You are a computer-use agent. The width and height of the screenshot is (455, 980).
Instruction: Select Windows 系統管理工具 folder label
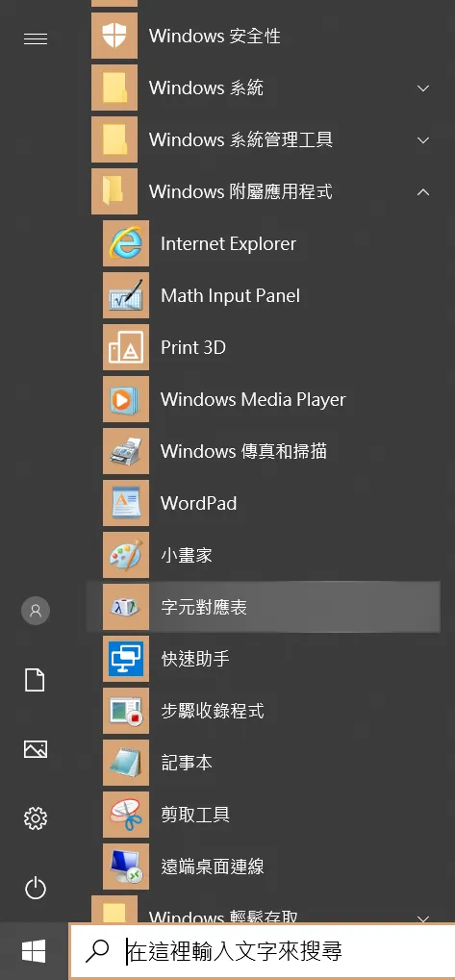tap(240, 139)
